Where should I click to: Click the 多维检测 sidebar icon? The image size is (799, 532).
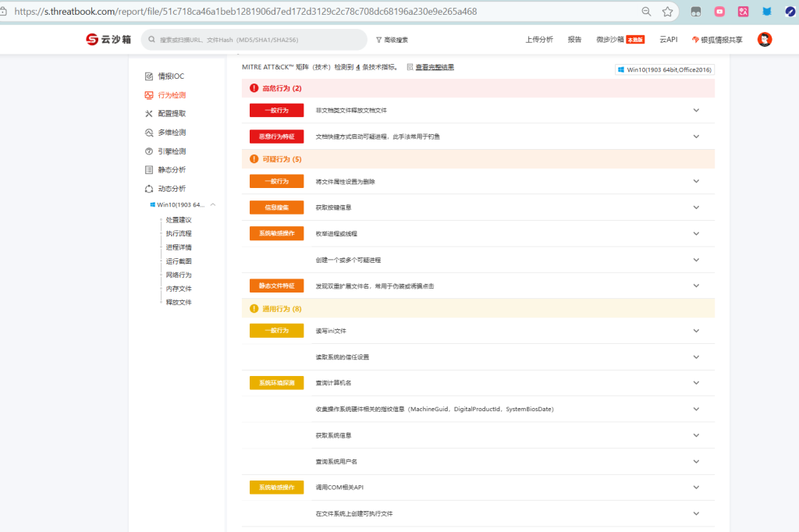[x=149, y=133]
